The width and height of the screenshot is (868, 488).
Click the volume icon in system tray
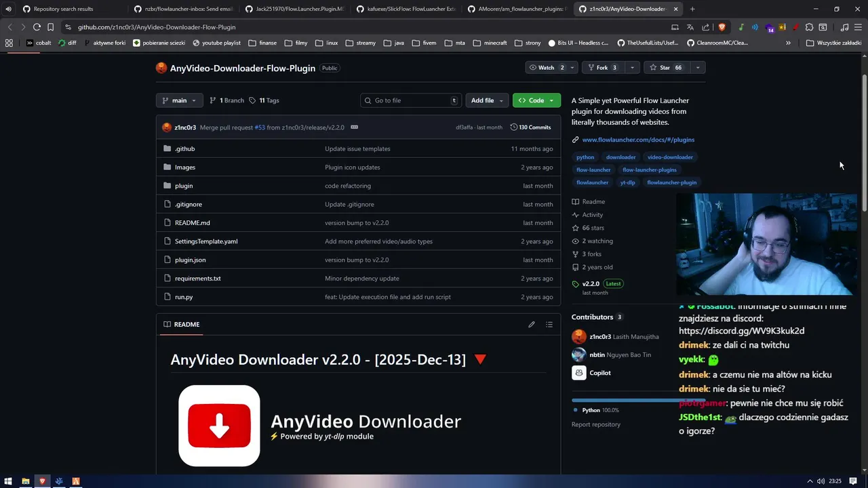[821, 481]
